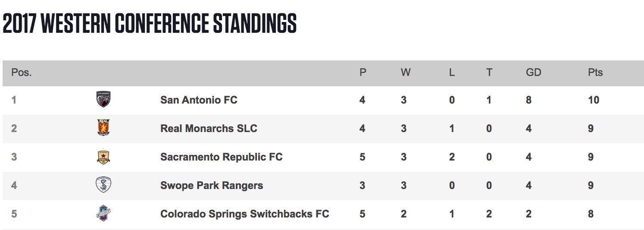Viewport: 644px width, 230px height.
Task: Click San Antonio FC's goal difference of 8
Action: pyautogui.click(x=529, y=100)
